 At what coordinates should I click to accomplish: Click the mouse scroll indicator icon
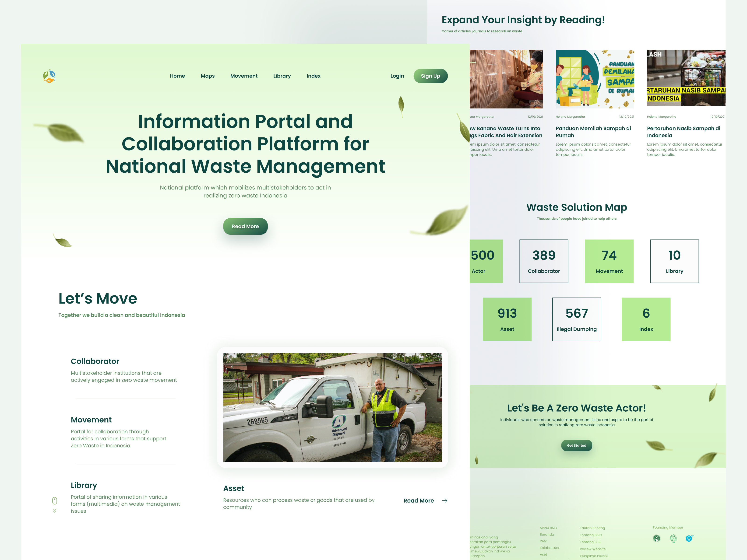[x=55, y=500]
